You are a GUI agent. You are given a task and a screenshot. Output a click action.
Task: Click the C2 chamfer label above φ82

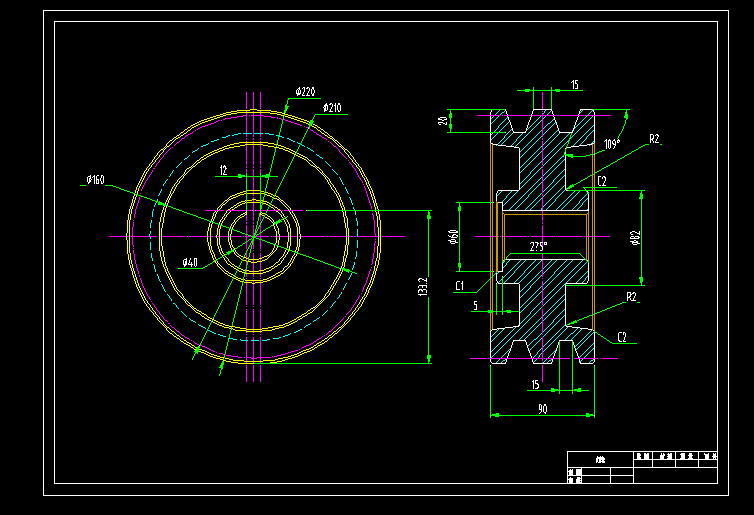(x=602, y=181)
